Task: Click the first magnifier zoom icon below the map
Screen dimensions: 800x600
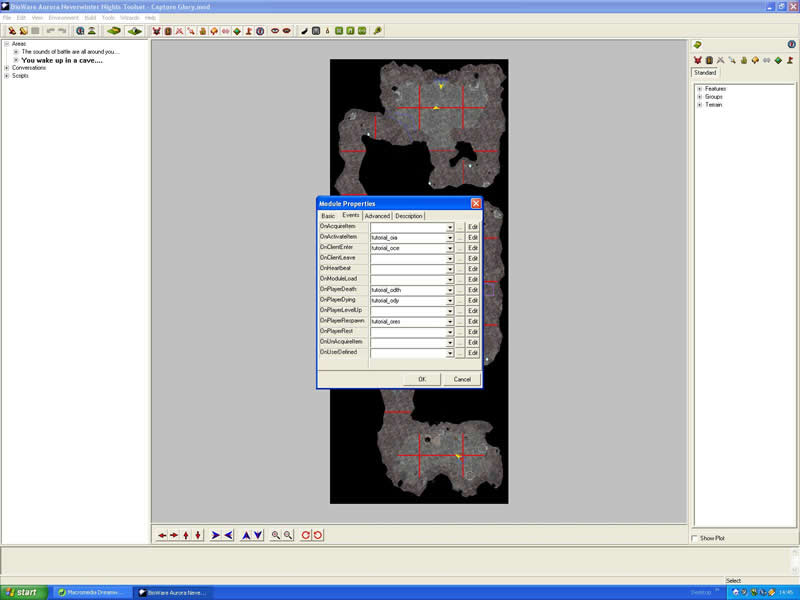Action: [x=276, y=535]
